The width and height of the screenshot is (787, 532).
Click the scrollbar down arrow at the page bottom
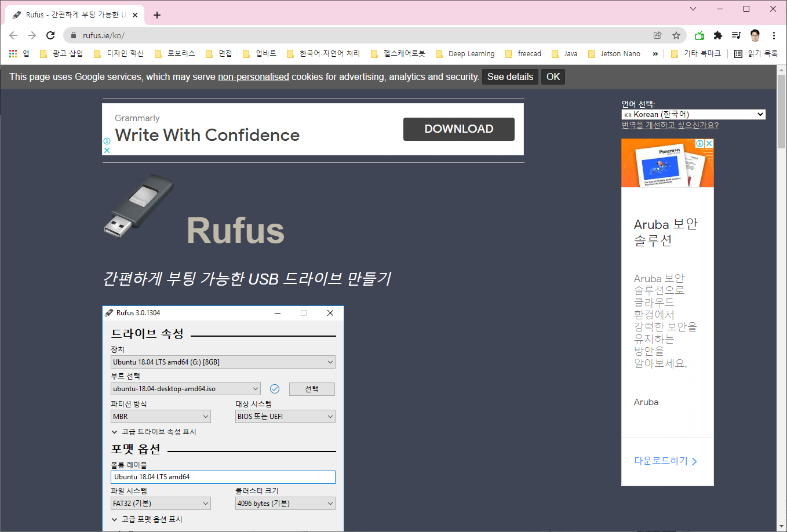[x=781, y=527]
